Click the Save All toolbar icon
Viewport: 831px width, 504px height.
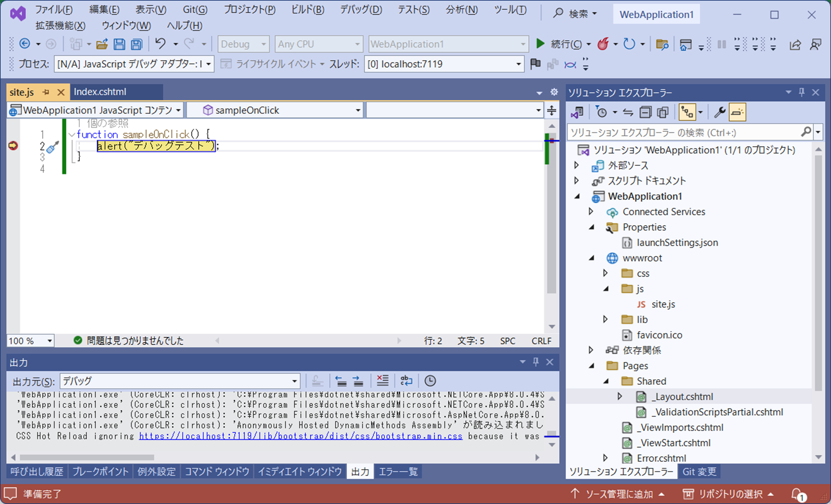coord(137,44)
